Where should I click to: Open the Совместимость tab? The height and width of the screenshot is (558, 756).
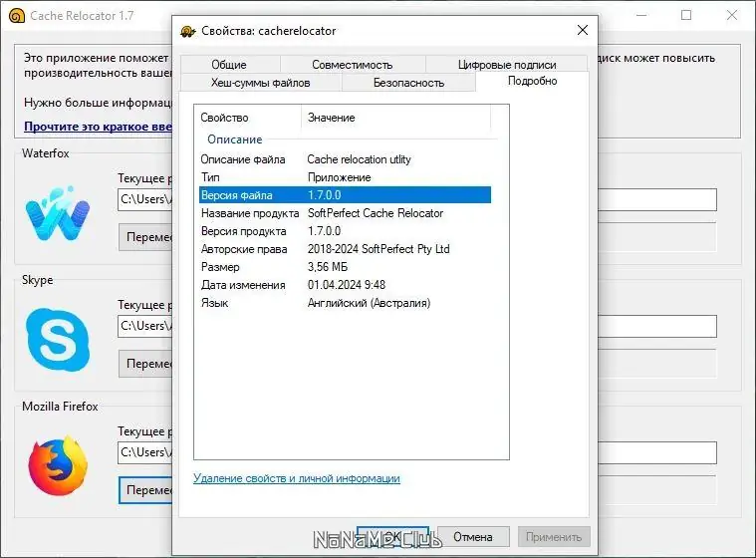point(352,64)
